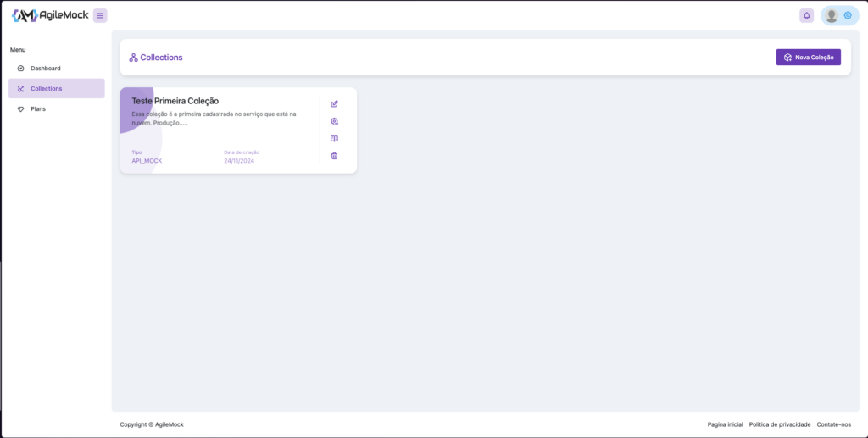Click the Plans diamond icon
The width and height of the screenshot is (868, 438).
tap(21, 109)
